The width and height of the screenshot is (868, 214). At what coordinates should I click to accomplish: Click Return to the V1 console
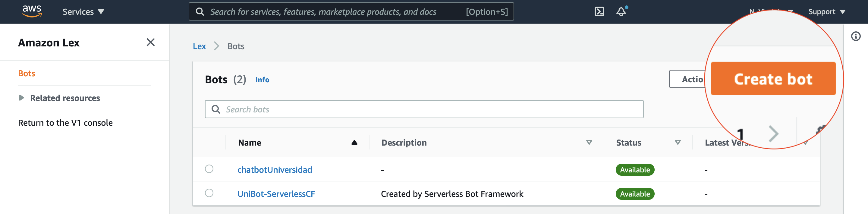coord(65,123)
